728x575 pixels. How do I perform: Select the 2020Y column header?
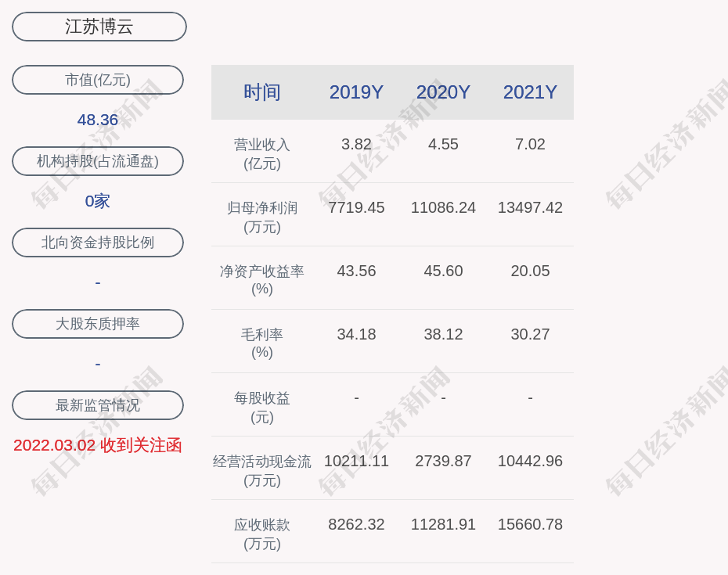pyautogui.click(x=443, y=92)
